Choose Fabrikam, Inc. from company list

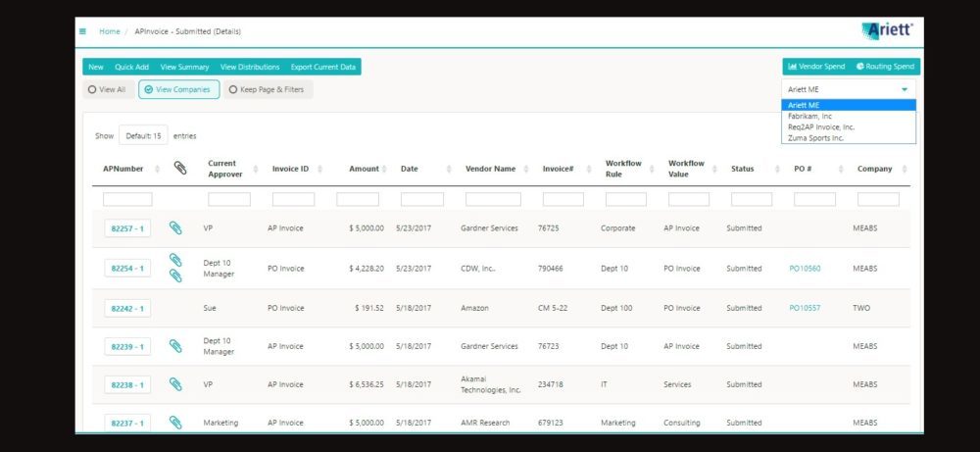pos(810,116)
